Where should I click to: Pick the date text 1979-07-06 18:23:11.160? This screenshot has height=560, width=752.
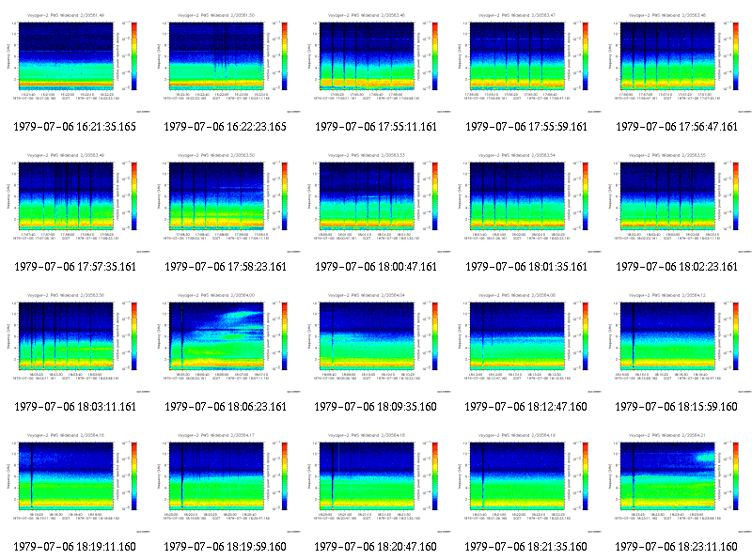point(676,547)
